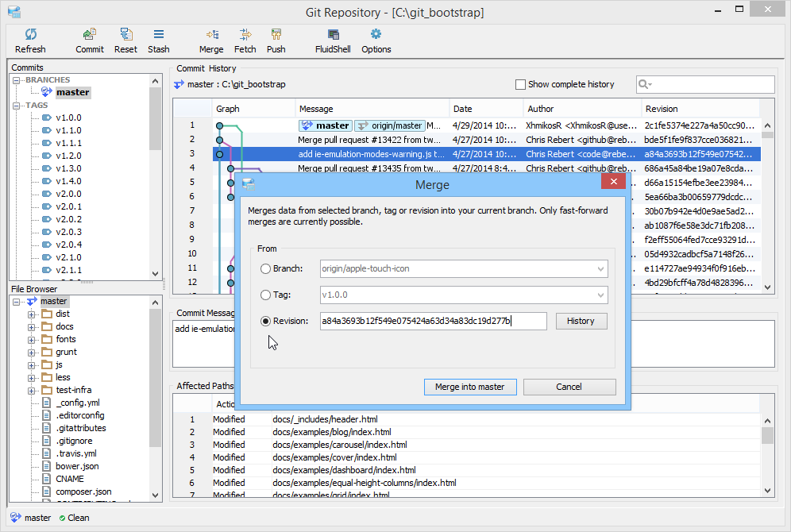Click the .gitignore file icon
The width and height of the screenshot is (791, 532).
pyautogui.click(x=46, y=441)
